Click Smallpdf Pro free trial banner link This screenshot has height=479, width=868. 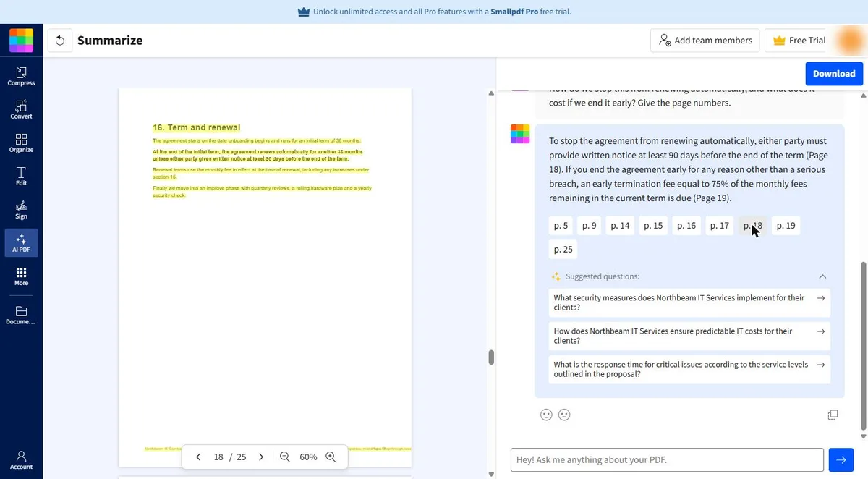pos(530,12)
